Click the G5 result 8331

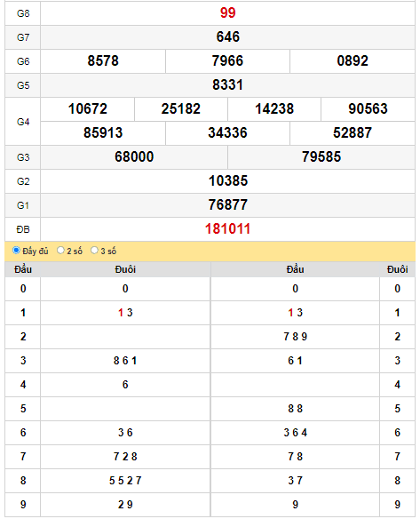pyautogui.click(x=227, y=84)
